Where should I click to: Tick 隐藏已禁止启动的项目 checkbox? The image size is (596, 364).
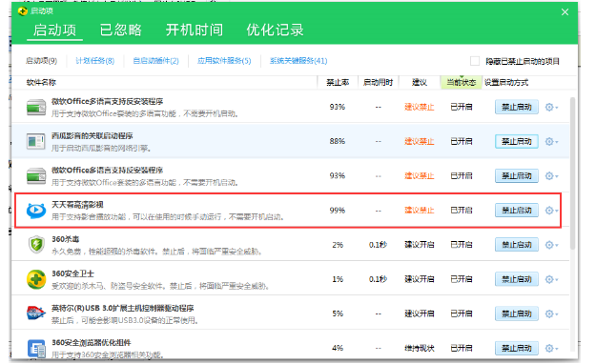475,61
